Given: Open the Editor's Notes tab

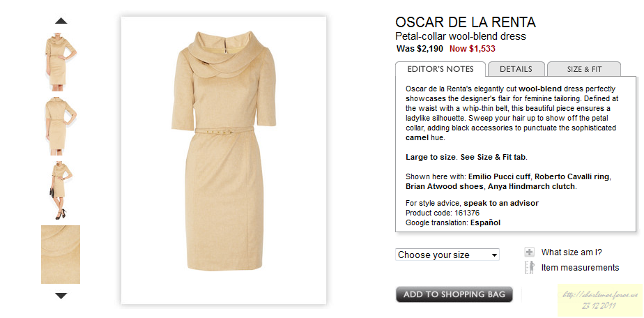Looking at the screenshot, I should [440, 69].
